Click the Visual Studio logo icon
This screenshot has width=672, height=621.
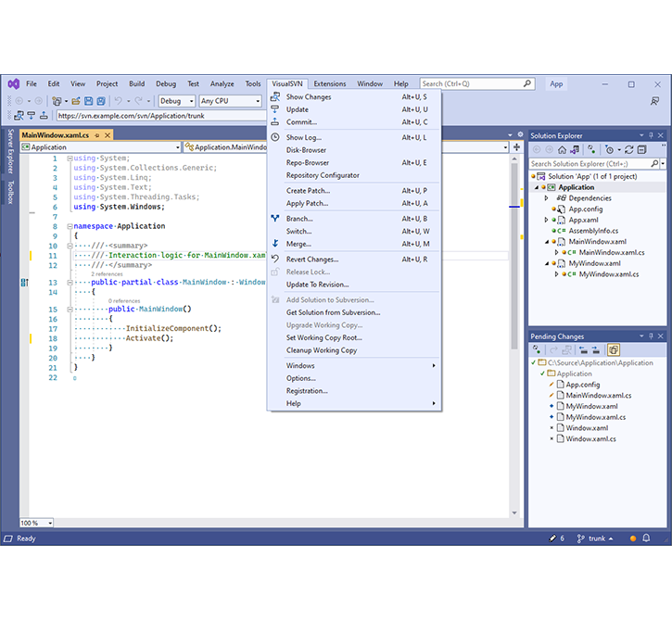point(14,84)
